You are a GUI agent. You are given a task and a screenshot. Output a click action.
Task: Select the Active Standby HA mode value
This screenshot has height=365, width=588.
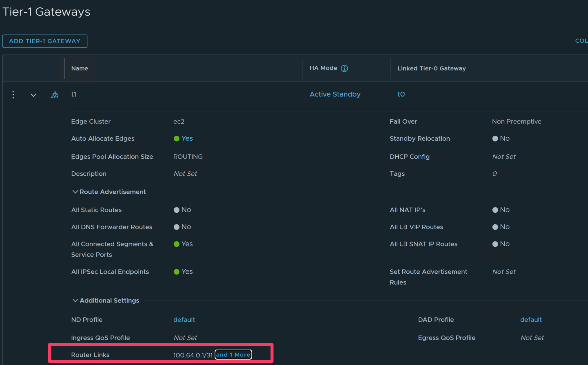point(335,94)
